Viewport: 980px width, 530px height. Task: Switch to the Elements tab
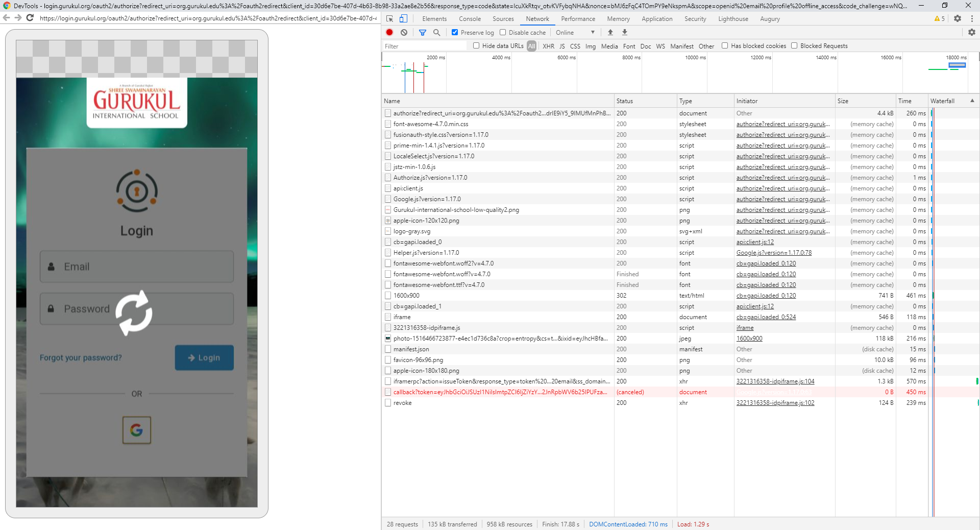pos(434,19)
